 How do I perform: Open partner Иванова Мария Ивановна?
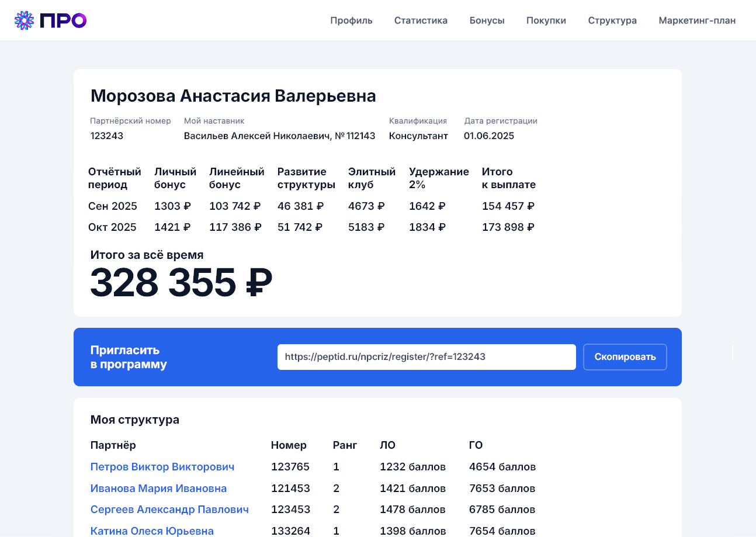[158, 489]
